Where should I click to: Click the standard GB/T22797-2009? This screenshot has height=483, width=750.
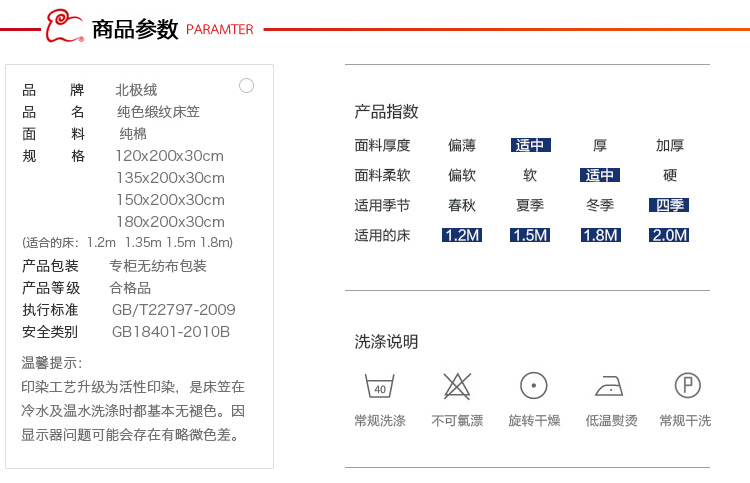pyautogui.click(x=174, y=310)
